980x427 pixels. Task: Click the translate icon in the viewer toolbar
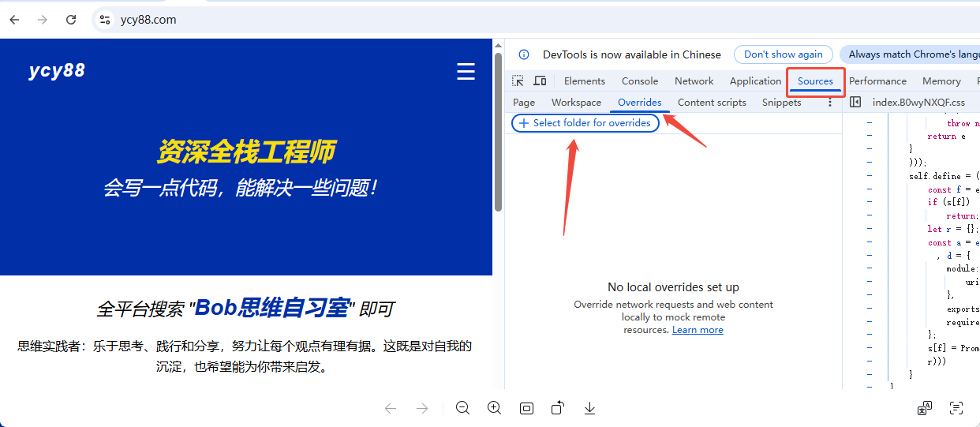pos(925,408)
